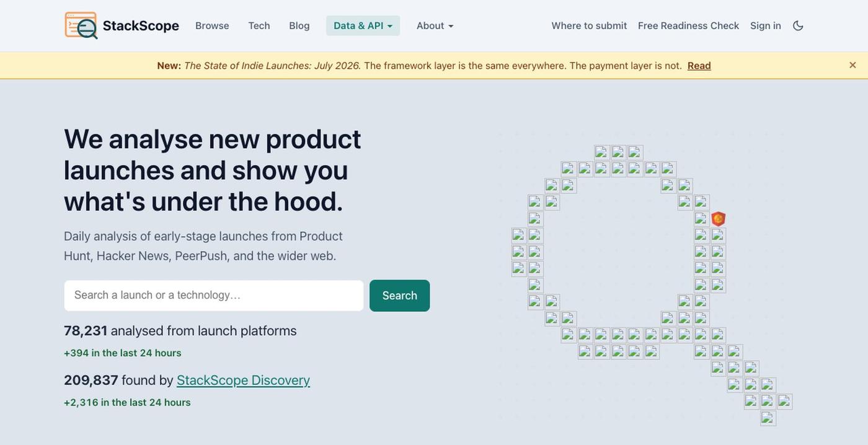Open the StackScope Discovery link

(x=243, y=380)
